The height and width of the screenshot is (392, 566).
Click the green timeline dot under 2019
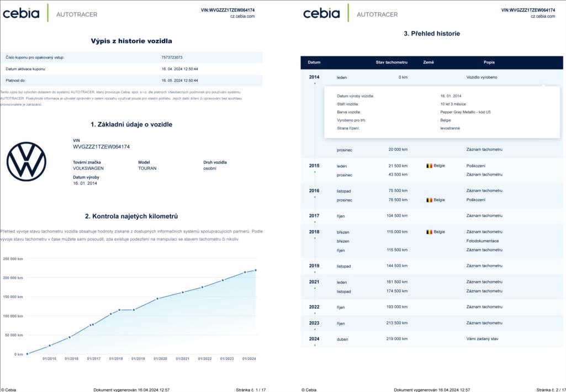pyautogui.click(x=315, y=272)
